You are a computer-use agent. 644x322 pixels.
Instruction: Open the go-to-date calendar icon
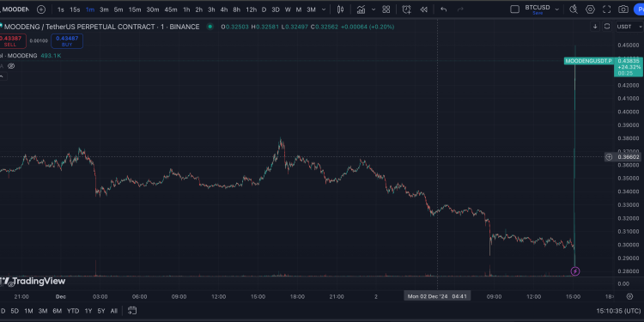[x=132, y=311]
